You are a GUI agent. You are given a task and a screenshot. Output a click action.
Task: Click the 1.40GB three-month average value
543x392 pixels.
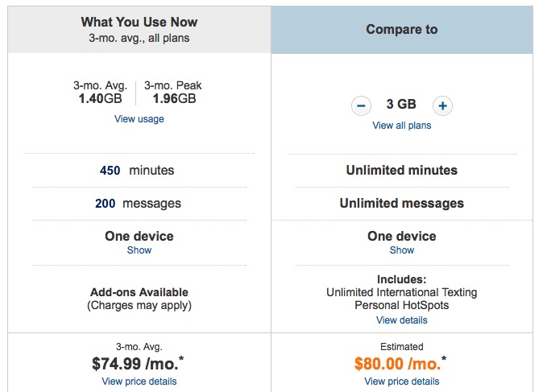pyautogui.click(x=100, y=99)
